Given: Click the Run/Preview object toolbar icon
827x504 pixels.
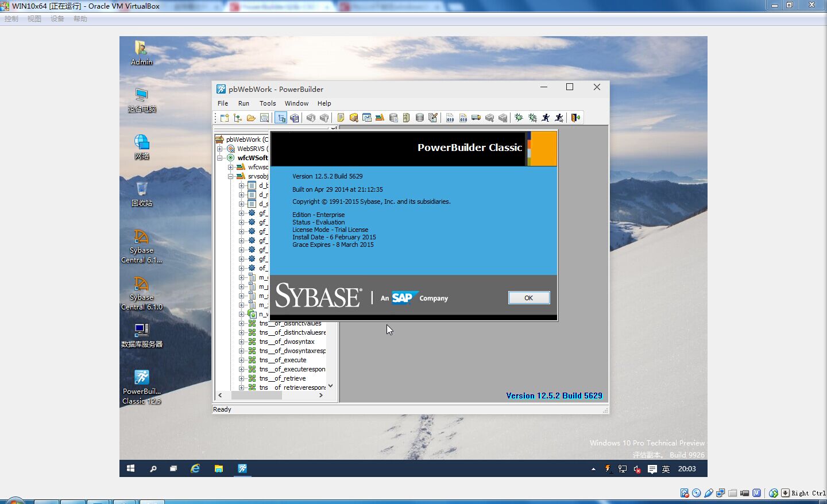Looking at the screenshot, I should pos(264,118).
